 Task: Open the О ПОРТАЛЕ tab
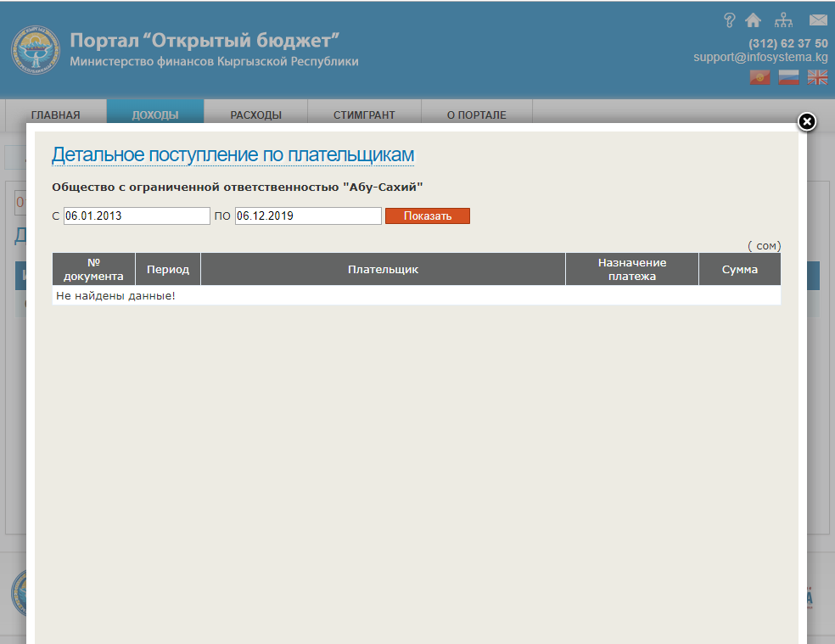476,115
